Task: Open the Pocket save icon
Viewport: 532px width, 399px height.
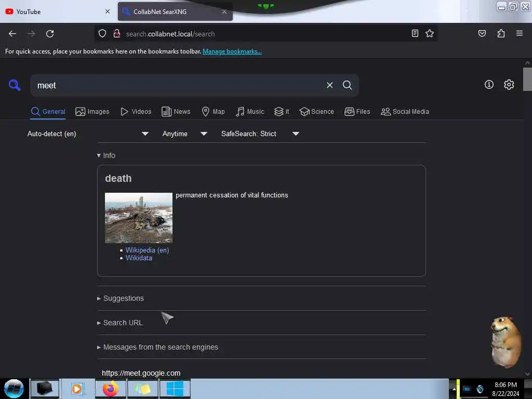Action: [x=482, y=33]
